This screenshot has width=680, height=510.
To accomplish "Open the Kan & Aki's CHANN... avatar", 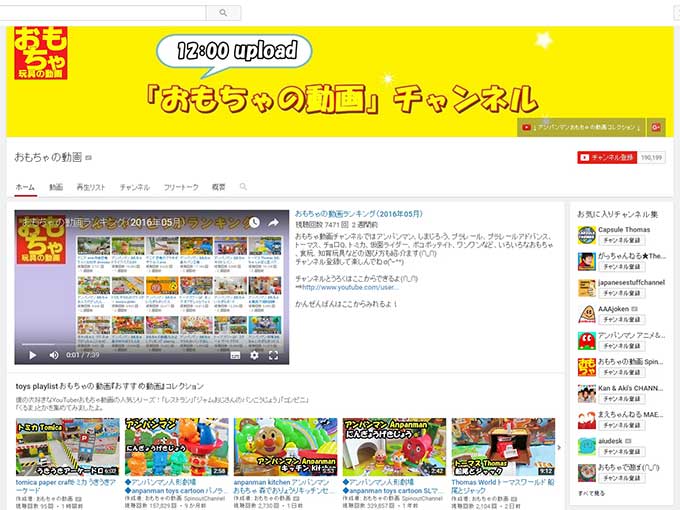I will point(587,394).
